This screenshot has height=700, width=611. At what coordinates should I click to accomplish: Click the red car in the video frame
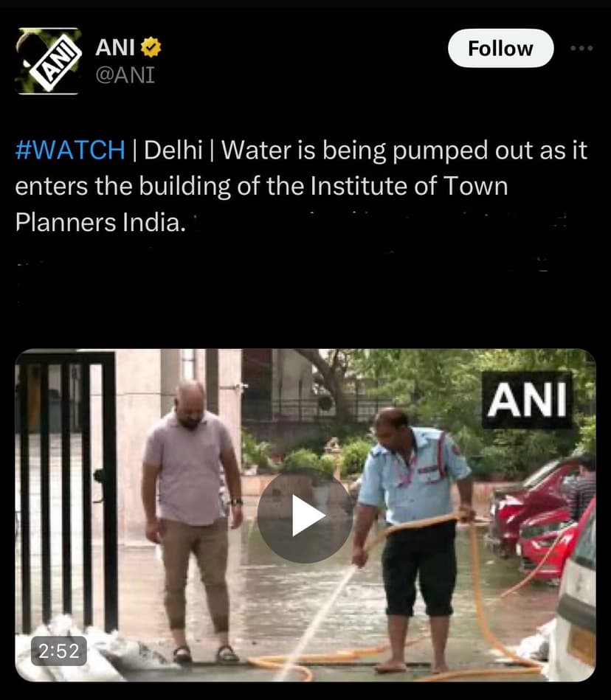point(536,518)
